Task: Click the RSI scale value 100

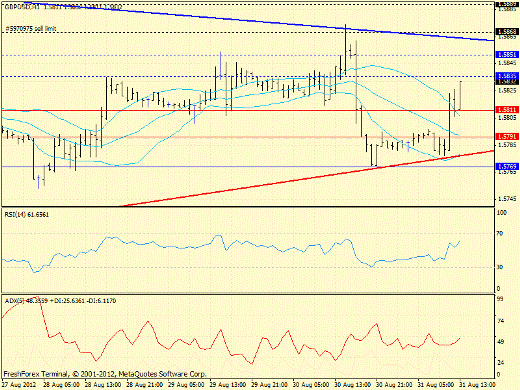Action: 501,212
